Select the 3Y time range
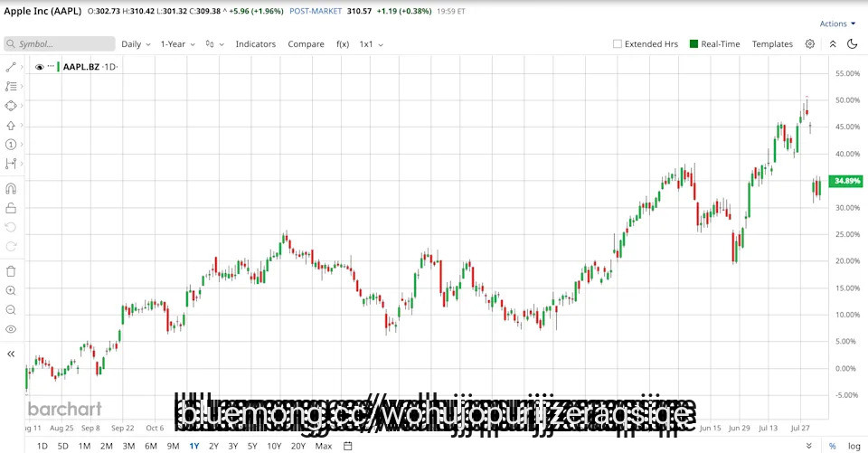Image resolution: width=868 pixels, height=453 pixels. pos(233,446)
